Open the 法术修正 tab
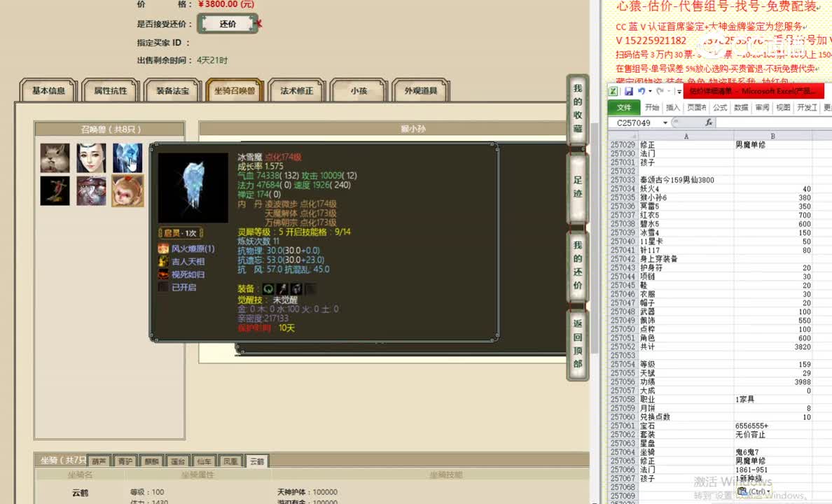 point(297,91)
